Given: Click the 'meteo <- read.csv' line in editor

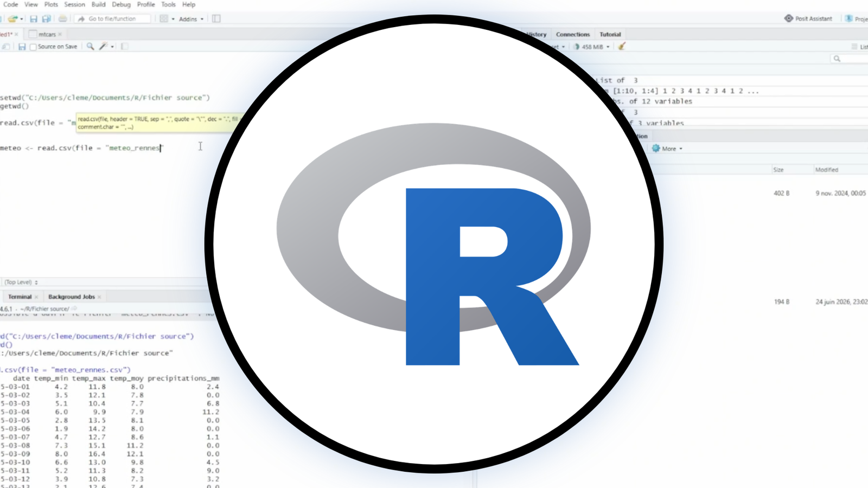Looking at the screenshot, I should tap(81, 148).
